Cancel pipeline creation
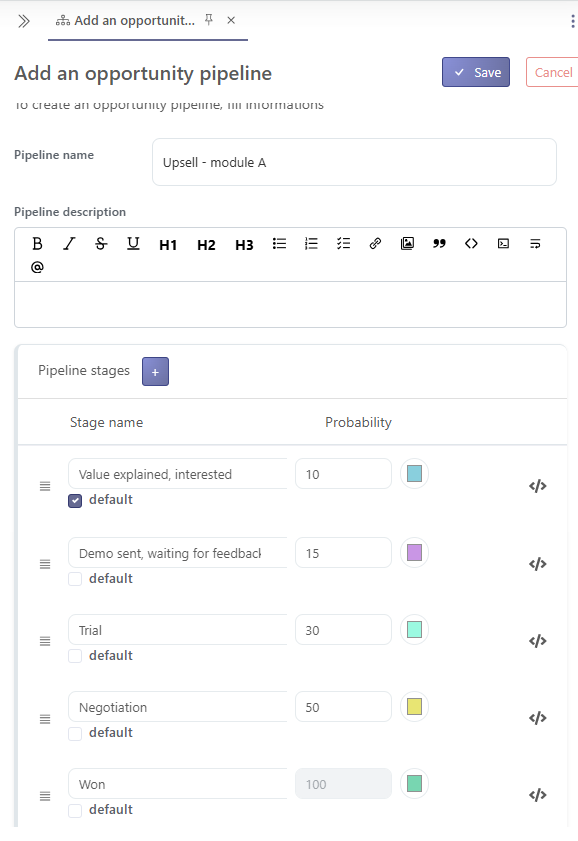 pos(553,72)
